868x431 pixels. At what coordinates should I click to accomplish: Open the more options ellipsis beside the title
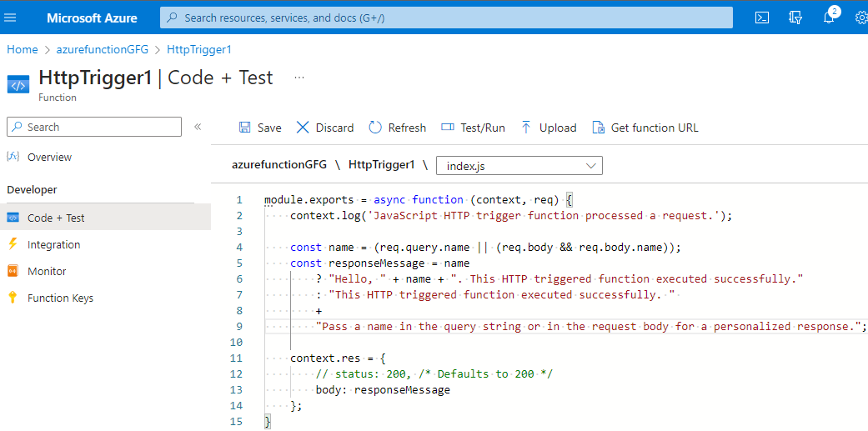point(299,78)
